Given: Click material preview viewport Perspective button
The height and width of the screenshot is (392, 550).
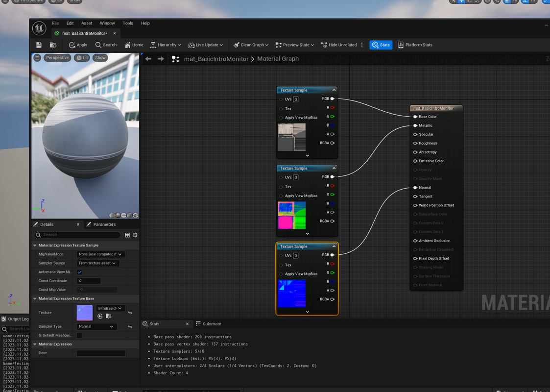Looking at the screenshot, I should (57, 58).
